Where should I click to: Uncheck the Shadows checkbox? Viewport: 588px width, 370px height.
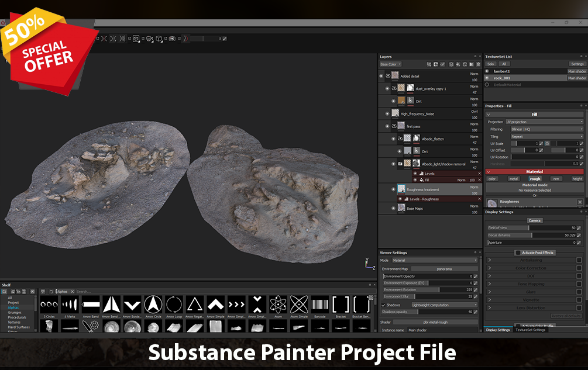(383, 305)
